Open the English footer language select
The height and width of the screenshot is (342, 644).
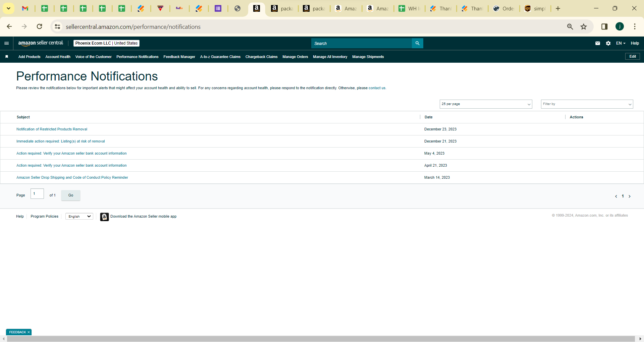pyautogui.click(x=79, y=217)
